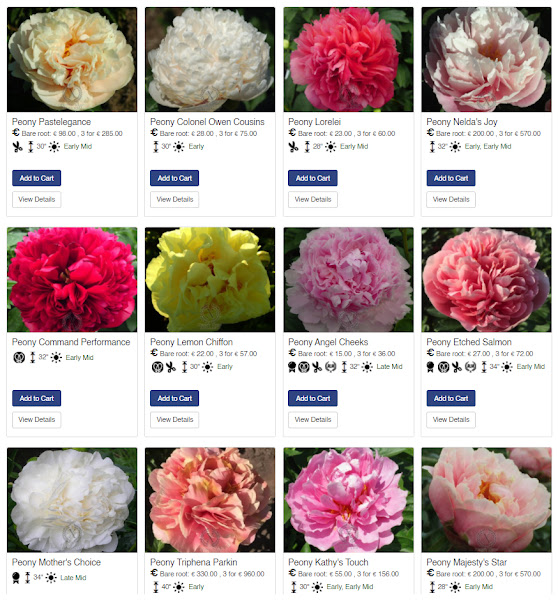Click the laurel wreath icon under Peony Etched Salmon

(470, 367)
